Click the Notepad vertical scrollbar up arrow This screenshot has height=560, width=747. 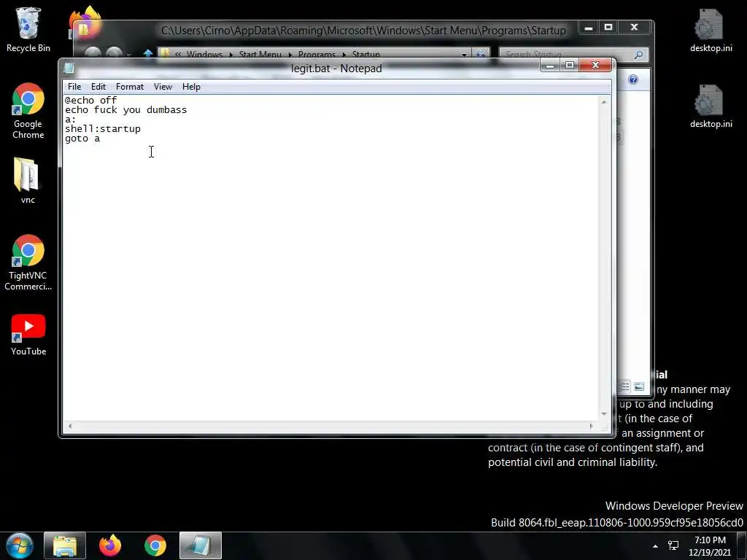[x=604, y=102]
